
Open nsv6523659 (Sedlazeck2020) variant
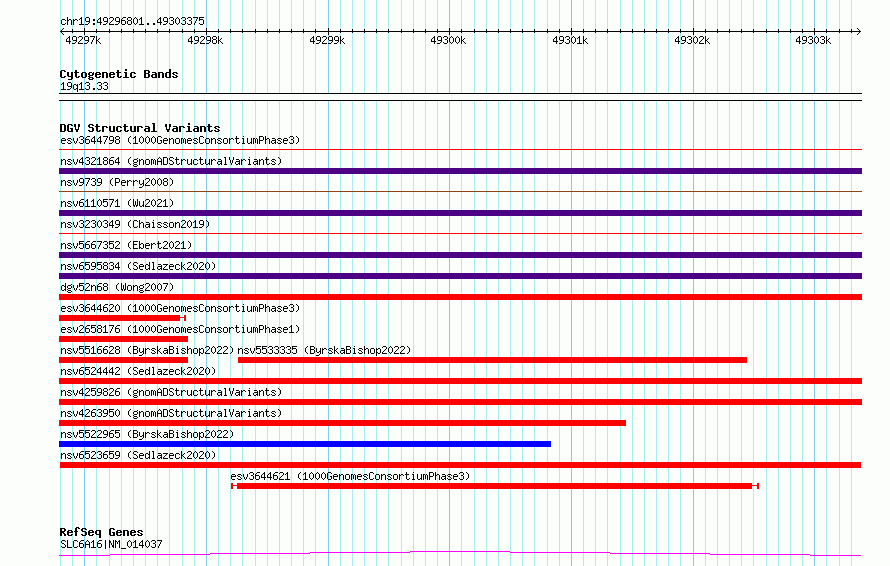pos(138,455)
